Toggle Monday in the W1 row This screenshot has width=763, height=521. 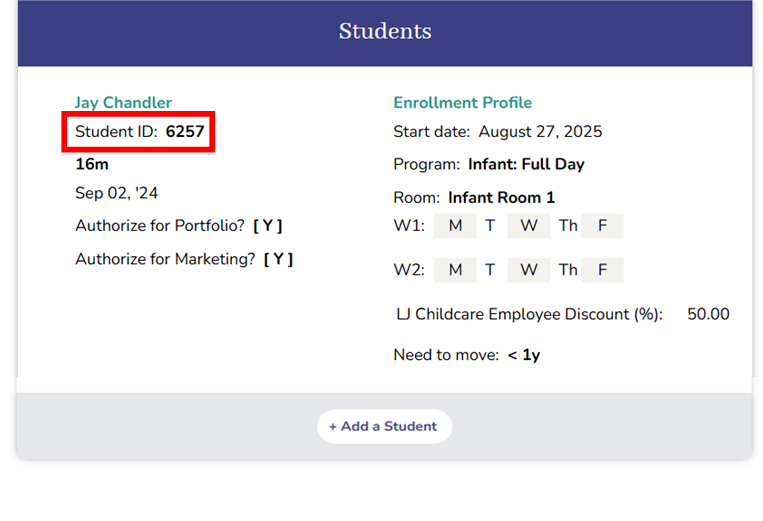455,226
